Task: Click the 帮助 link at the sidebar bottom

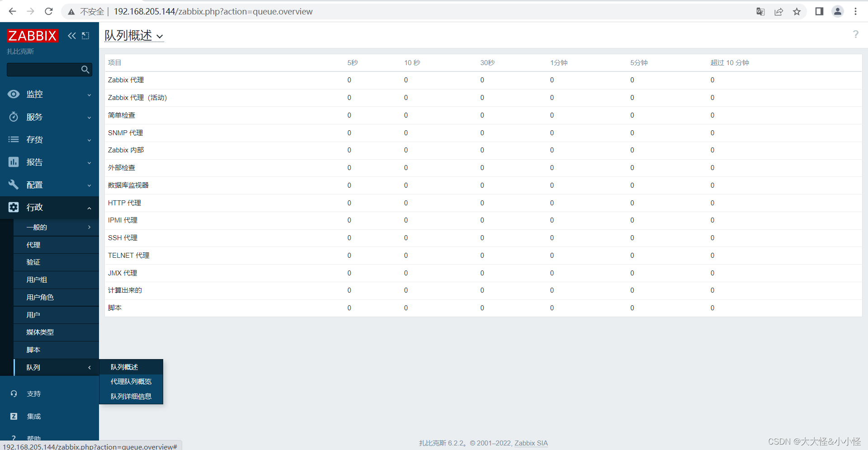Action: point(34,439)
